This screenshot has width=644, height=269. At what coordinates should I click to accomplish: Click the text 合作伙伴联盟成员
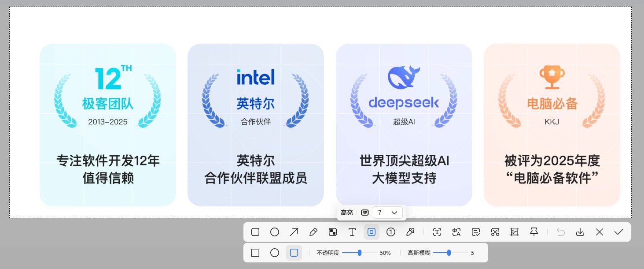[255, 179]
